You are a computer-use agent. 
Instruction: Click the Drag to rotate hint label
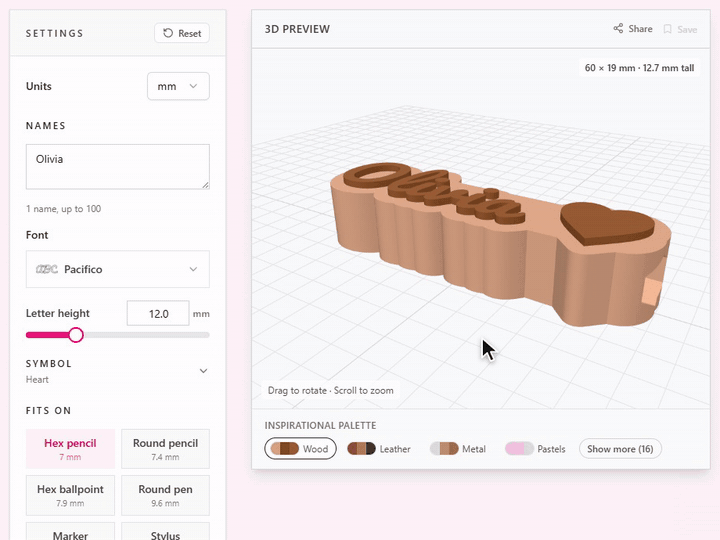coord(331,391)
